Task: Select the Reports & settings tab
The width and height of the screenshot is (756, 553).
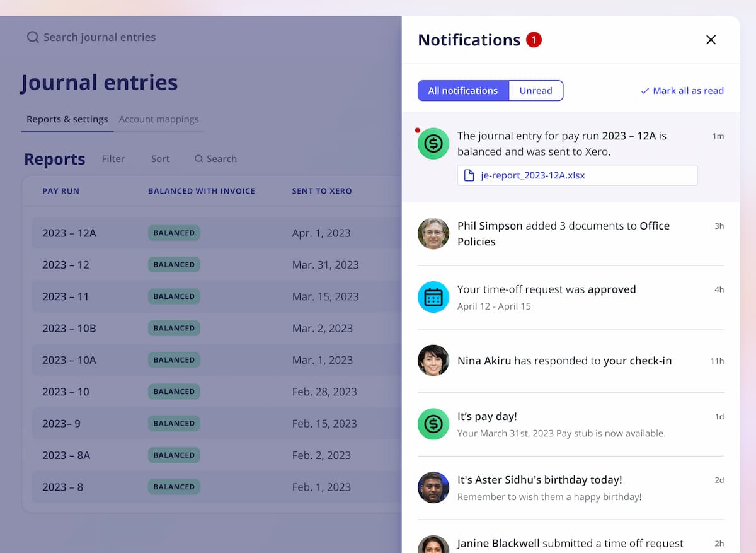Action: pyautogui.click(x=67, y=119)
